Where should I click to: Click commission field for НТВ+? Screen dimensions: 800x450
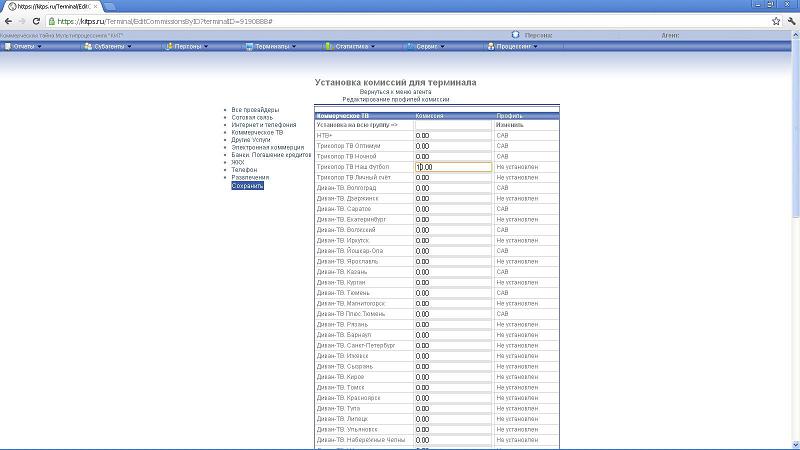453,136
